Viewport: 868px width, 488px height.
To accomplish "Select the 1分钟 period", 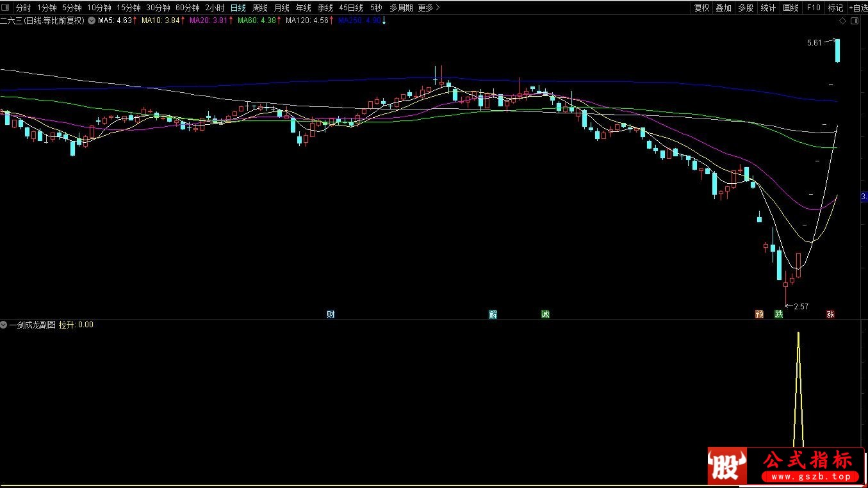I will click(47, 8).
